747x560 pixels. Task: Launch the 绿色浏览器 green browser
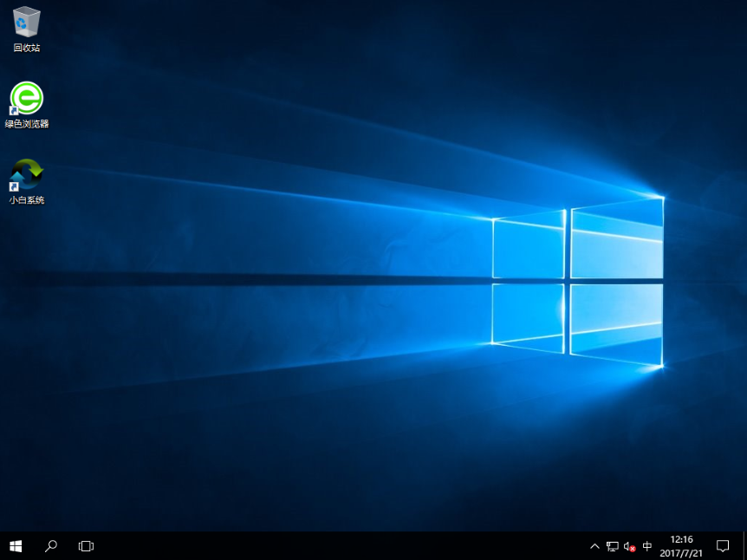click(26, 99)
